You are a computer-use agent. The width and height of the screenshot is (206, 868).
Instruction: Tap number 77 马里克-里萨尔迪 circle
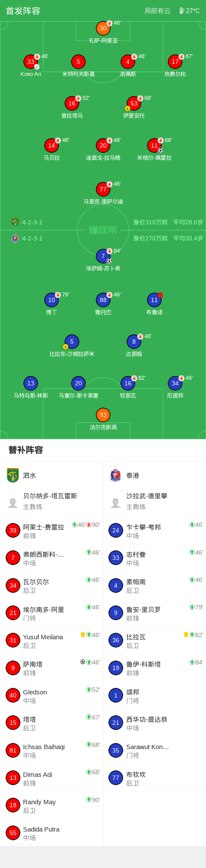point(103,189)
